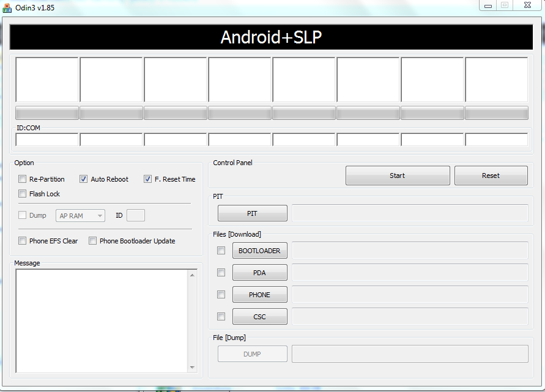Close the Odin3 window
The width and height of the screenshot is (545, 392).
528,6
